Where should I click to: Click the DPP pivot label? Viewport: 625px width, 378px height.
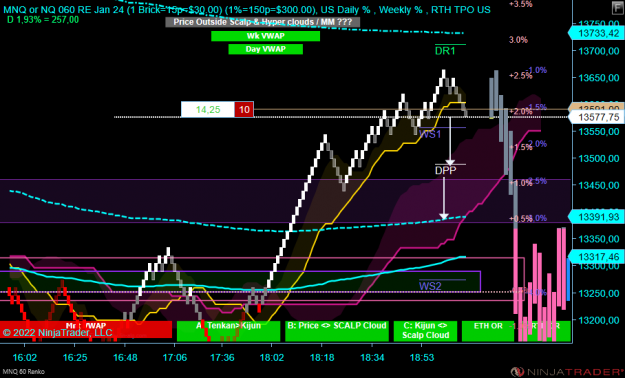[446, 171]
